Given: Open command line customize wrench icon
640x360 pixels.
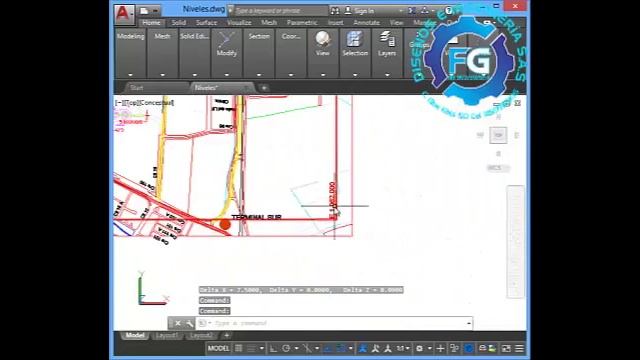Looking at the screenshot, I should tap(189, 323).
